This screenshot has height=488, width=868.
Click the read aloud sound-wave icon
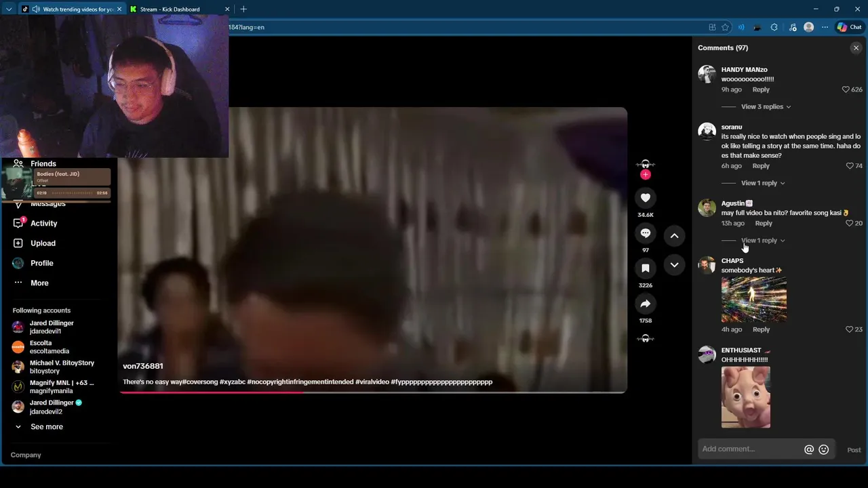click(741, 27)
